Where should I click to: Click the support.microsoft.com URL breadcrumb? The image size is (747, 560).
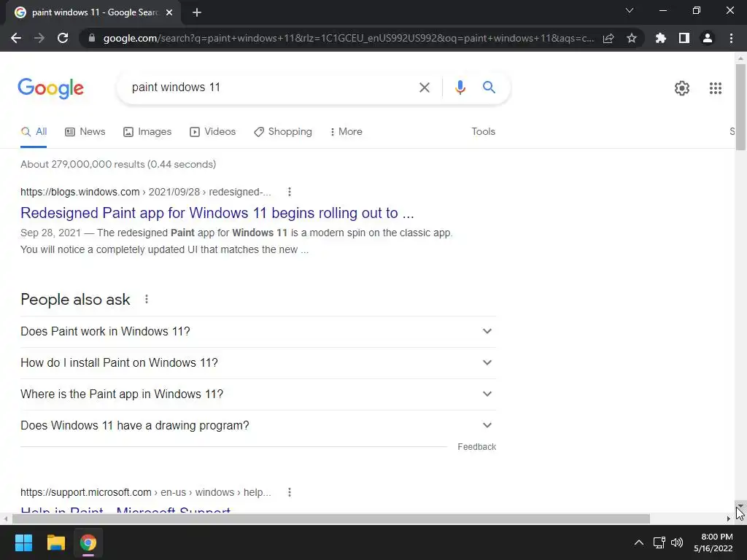click(x=146, y=492)
